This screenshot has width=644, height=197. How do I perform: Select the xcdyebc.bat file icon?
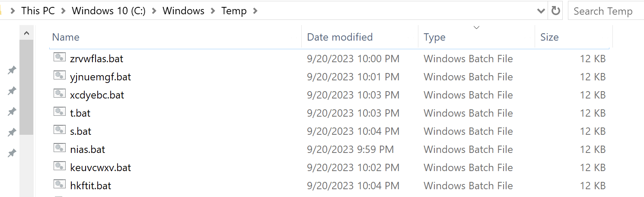tap(60, 94)
